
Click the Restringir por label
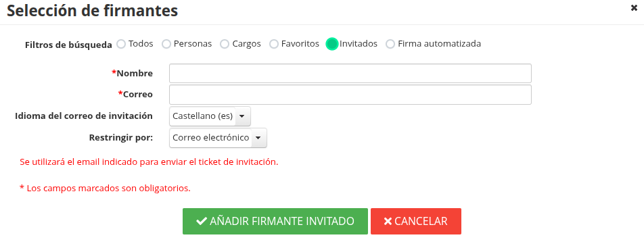pos(120,138)
